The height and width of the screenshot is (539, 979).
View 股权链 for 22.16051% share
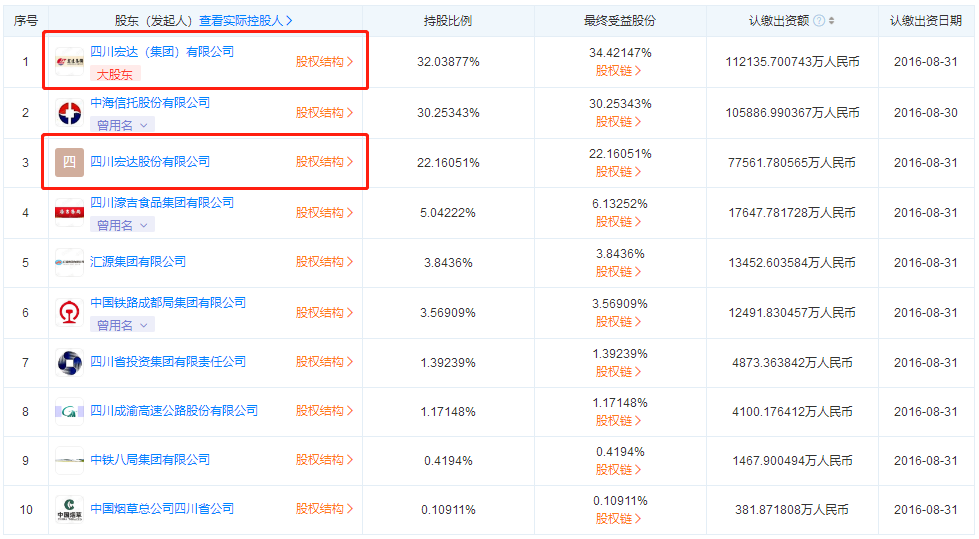point(618,172)
